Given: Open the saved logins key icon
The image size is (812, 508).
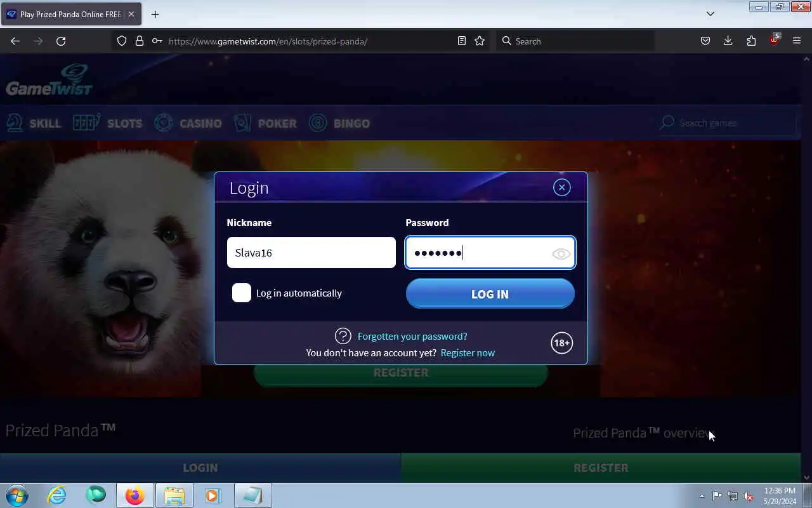Looking at the screenshot, I should click(x=157, y=41).
